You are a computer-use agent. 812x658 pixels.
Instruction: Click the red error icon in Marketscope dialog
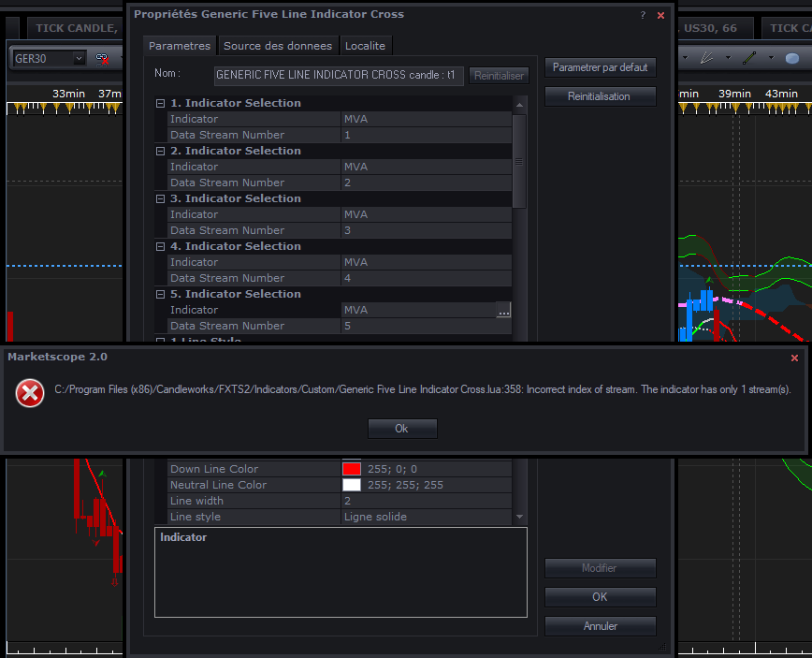click(30, 393)
